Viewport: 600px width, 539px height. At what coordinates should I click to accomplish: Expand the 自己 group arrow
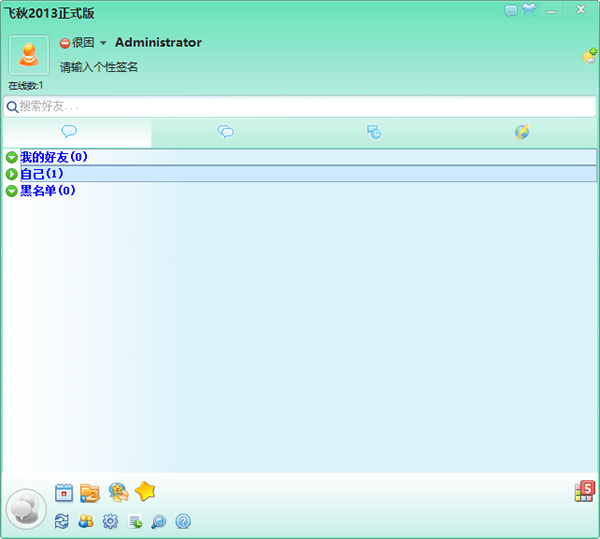tap(11, 174)
